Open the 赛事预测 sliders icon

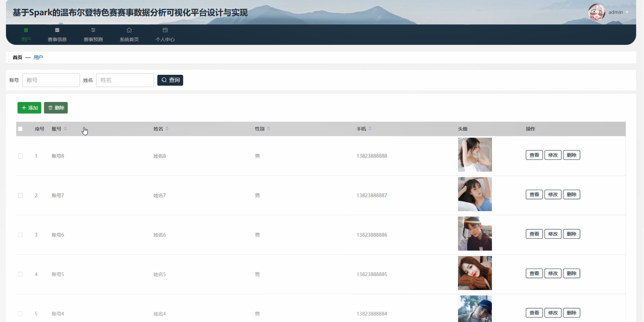pyautogui.click(x=93, y=30)
